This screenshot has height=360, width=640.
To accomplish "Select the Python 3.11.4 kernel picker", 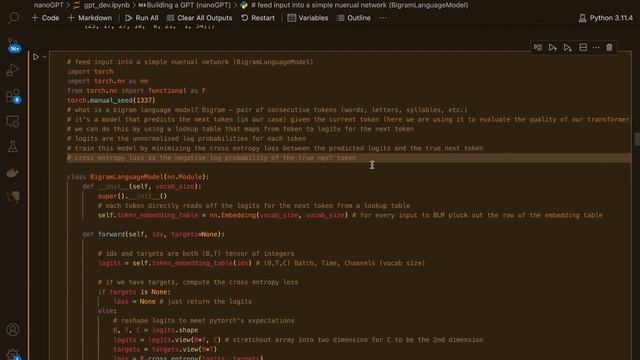I will [606, 18].
